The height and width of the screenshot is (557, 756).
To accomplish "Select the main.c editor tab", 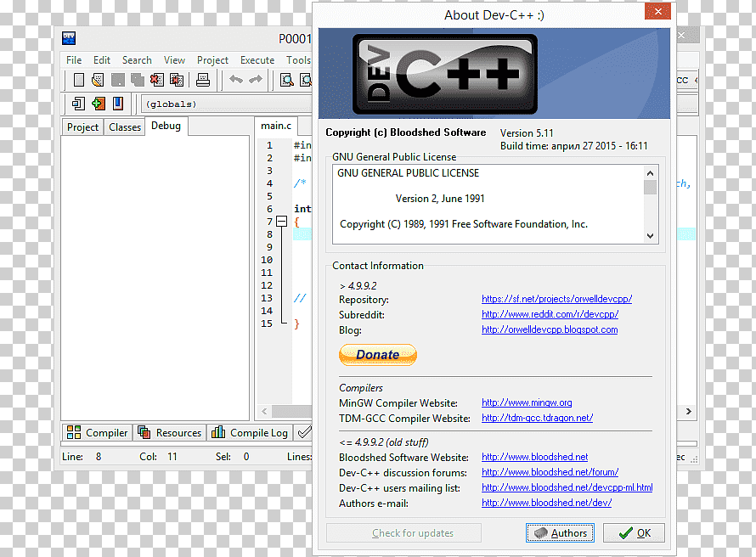I will pos(276,126).
